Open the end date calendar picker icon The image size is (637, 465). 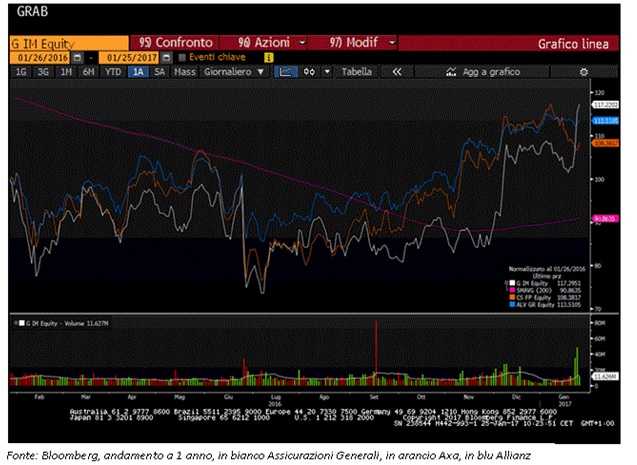tap(166, 58)
